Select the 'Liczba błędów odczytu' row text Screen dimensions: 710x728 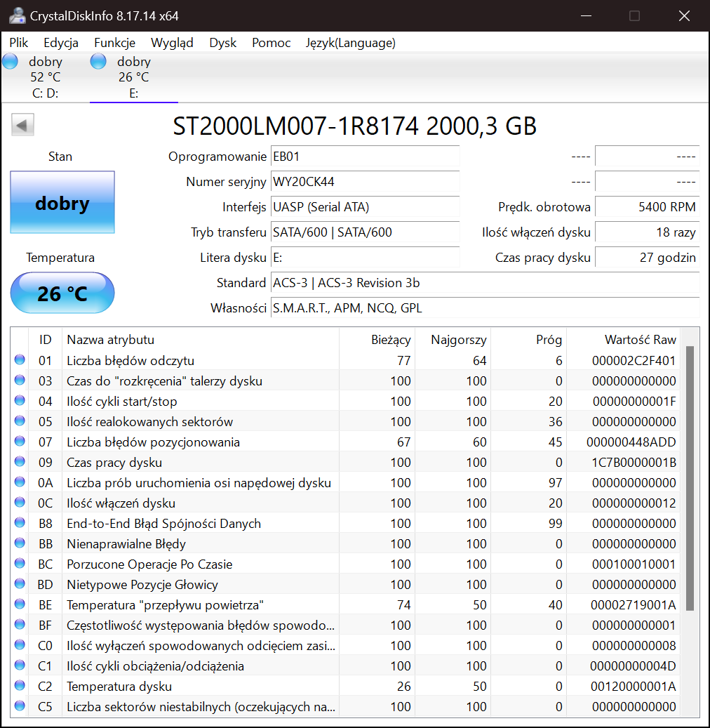tap(130, 360)
